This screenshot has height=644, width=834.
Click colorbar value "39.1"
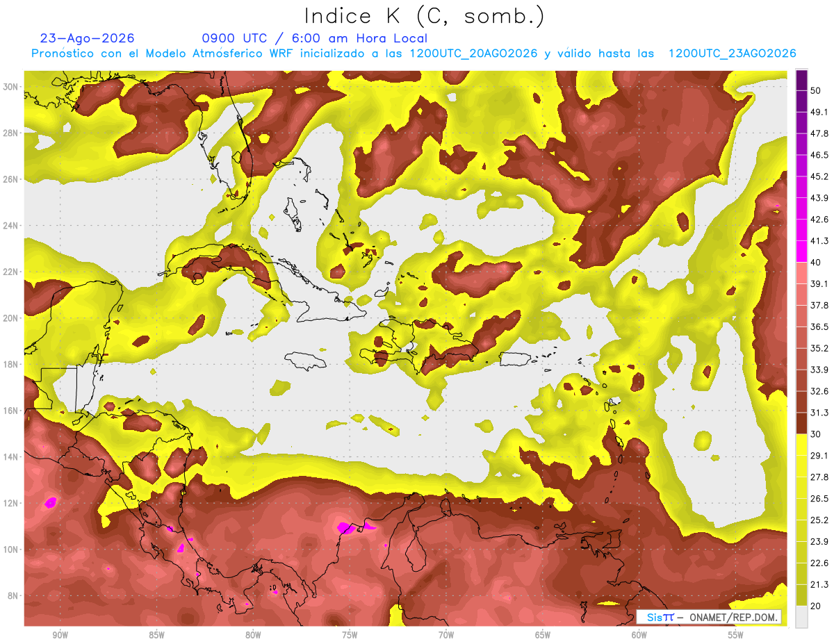[x=819, y=283]
